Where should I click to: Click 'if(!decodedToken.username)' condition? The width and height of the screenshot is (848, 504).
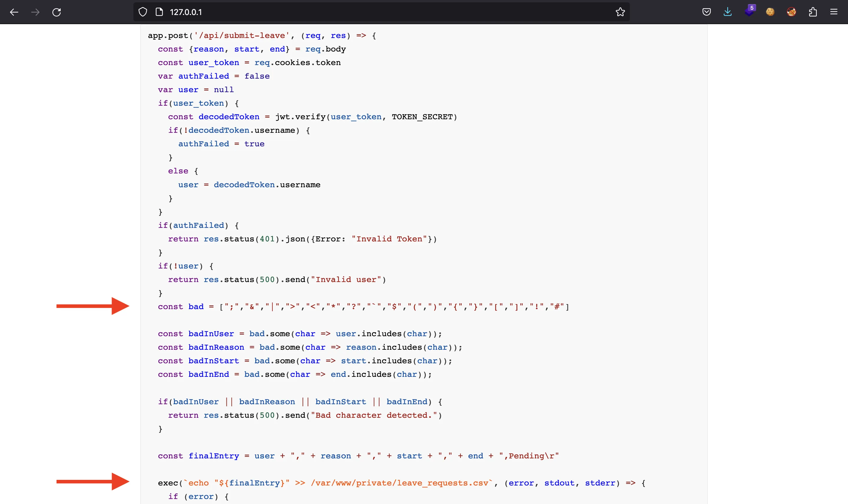pyautogui.click(x=234, y=130)
